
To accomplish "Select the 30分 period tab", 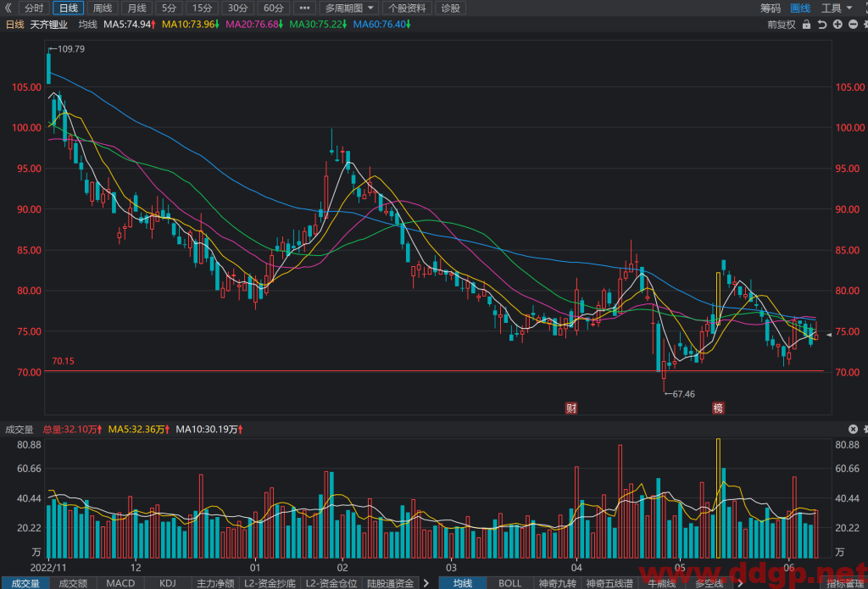I will 237,8.
